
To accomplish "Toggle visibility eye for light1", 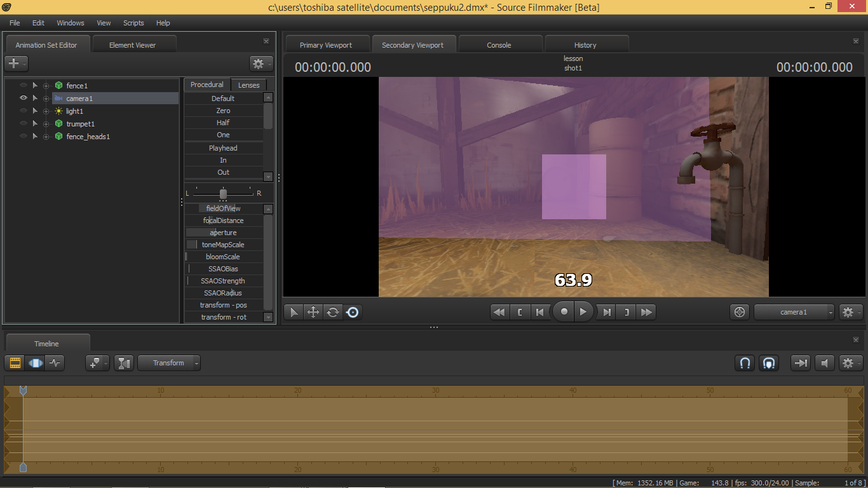I will pos(24,111).
